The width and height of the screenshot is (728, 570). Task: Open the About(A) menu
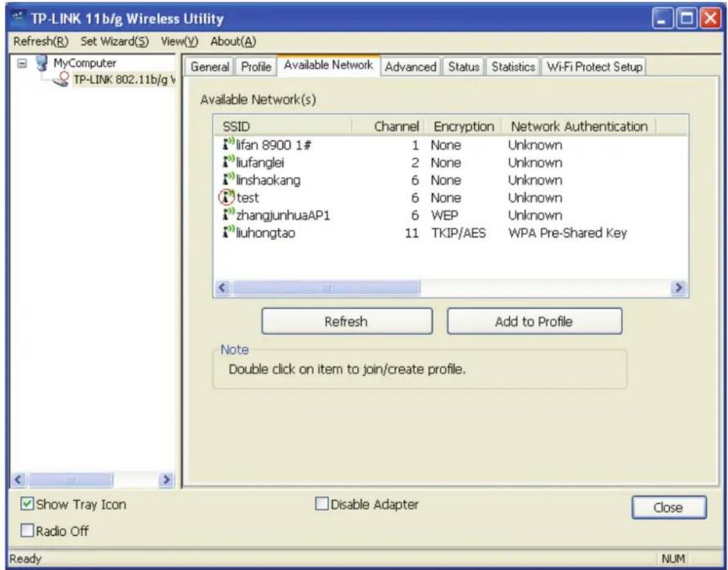(233, 42)
